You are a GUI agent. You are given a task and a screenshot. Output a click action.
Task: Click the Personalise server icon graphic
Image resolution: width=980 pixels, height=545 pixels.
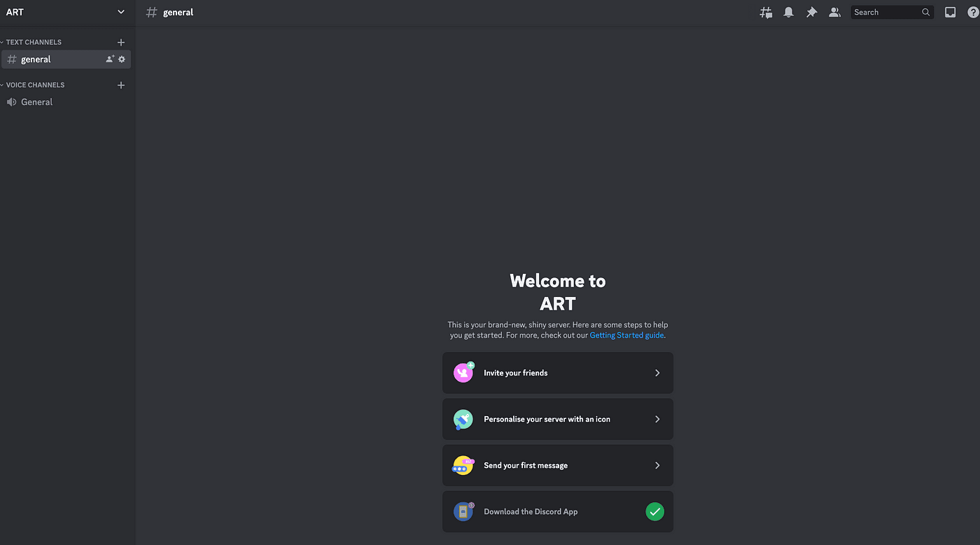[x=463, y=419]
